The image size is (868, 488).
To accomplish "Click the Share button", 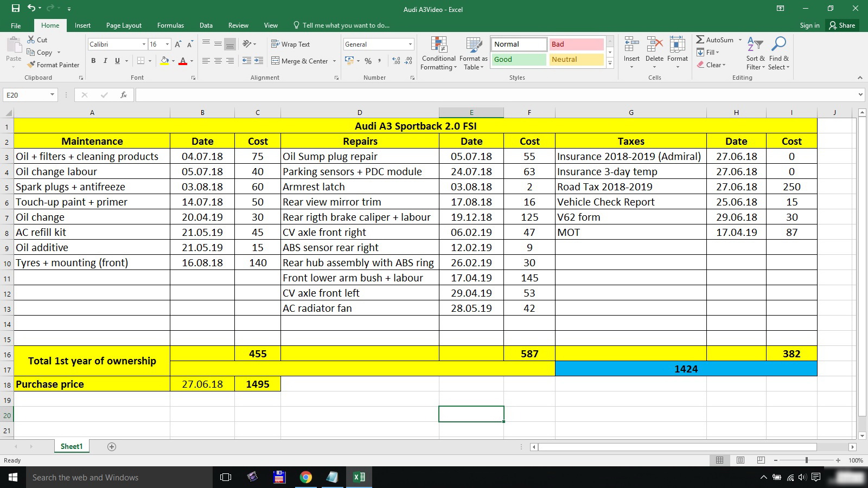I will (842, 25).
